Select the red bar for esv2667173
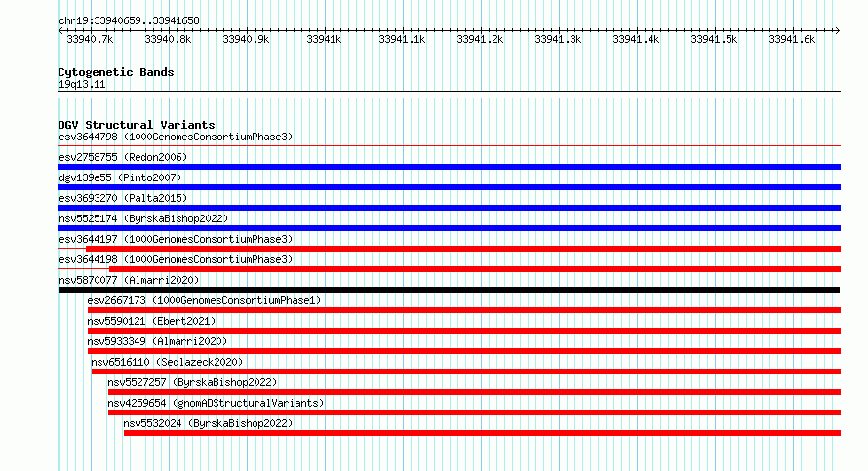This screenshot has width=868, height=471. click(464, 310)
